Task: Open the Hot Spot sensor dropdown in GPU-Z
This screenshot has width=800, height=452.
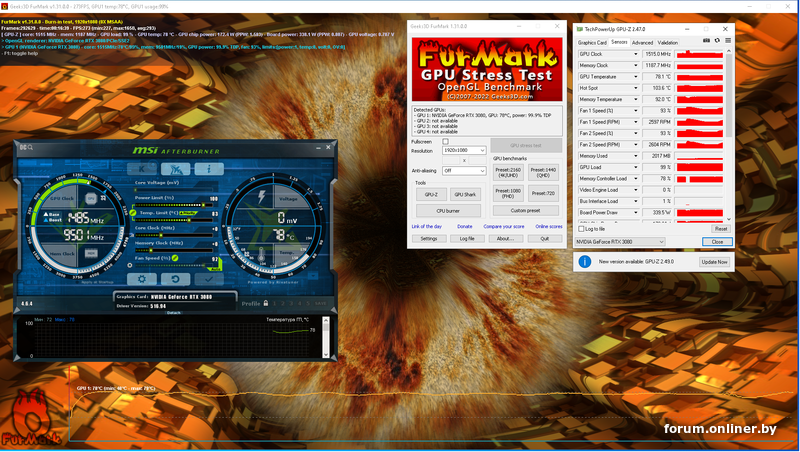Action: [636, 88]
